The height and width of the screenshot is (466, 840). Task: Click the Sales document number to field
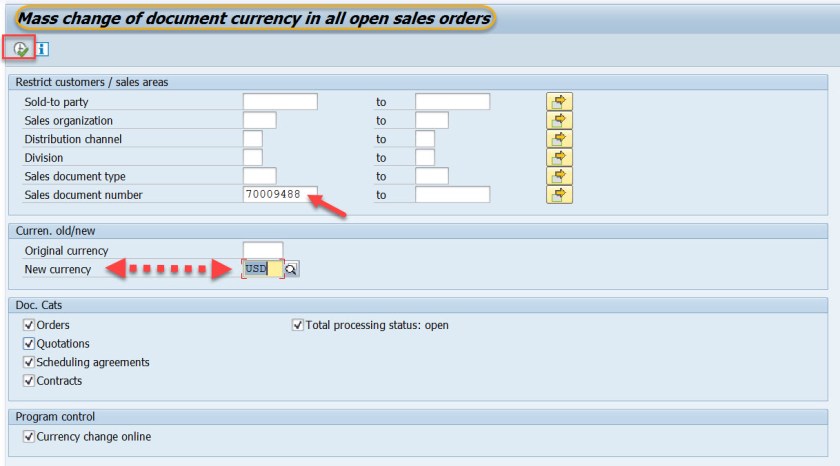click(453, 194)
